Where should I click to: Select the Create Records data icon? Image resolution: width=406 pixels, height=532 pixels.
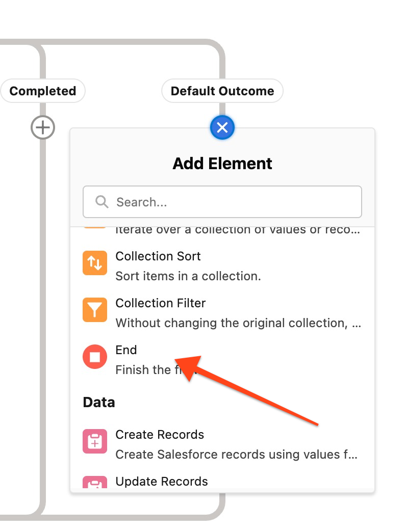pyautogui.click(x=94, y=441)
